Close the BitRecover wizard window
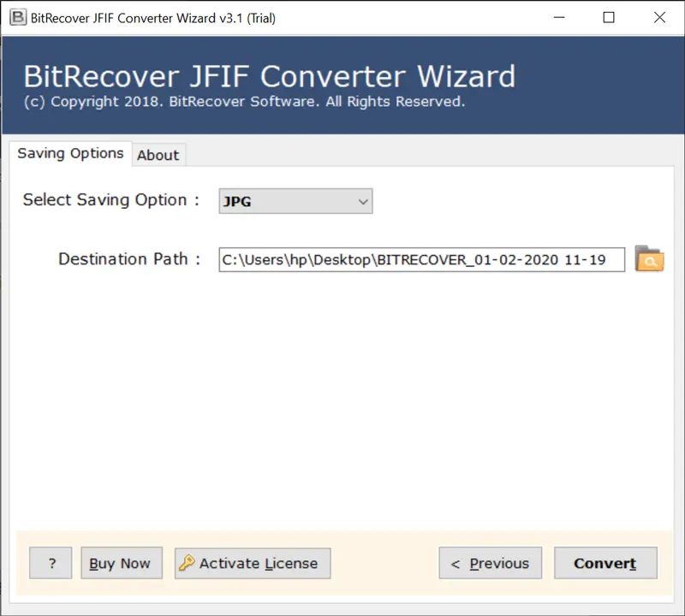Image resolution: width=685 pixels, height=616 pixels. click(x=659, y=17)
